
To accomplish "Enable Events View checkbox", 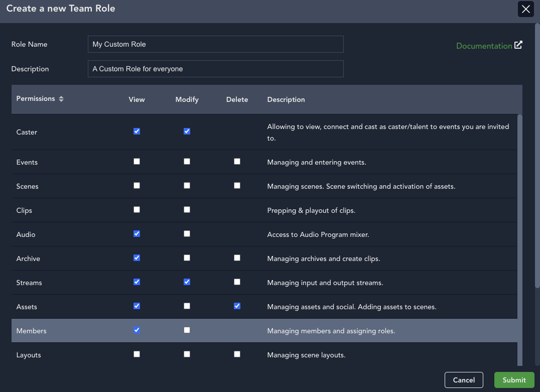I will pyautogui.click(x=137, y=162).
